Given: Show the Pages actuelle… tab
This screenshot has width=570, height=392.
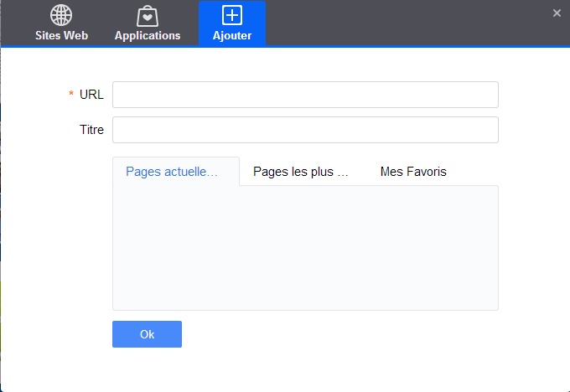Looking at the screenshot, I should click(176, 172).
